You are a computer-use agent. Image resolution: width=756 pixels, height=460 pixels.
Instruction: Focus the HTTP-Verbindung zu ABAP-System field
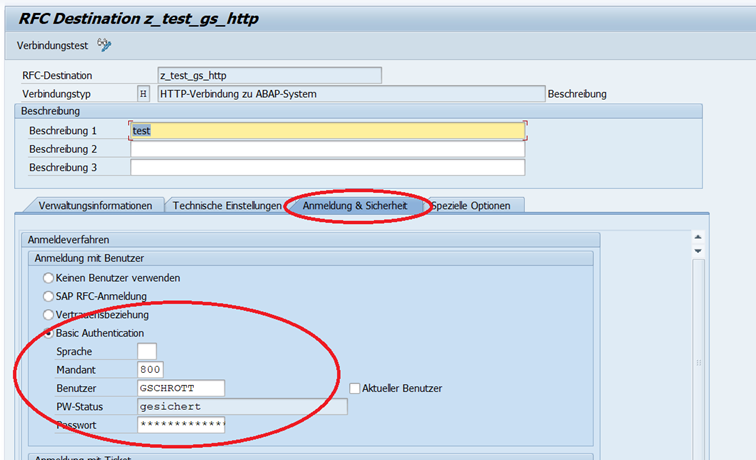[351, 94]
